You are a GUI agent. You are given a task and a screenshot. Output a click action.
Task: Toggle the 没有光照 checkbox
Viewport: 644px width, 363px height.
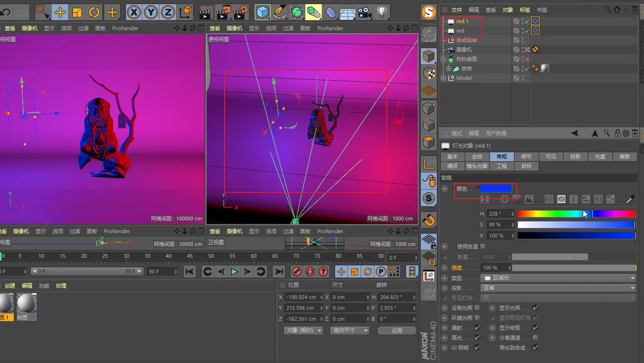[477, 308]
